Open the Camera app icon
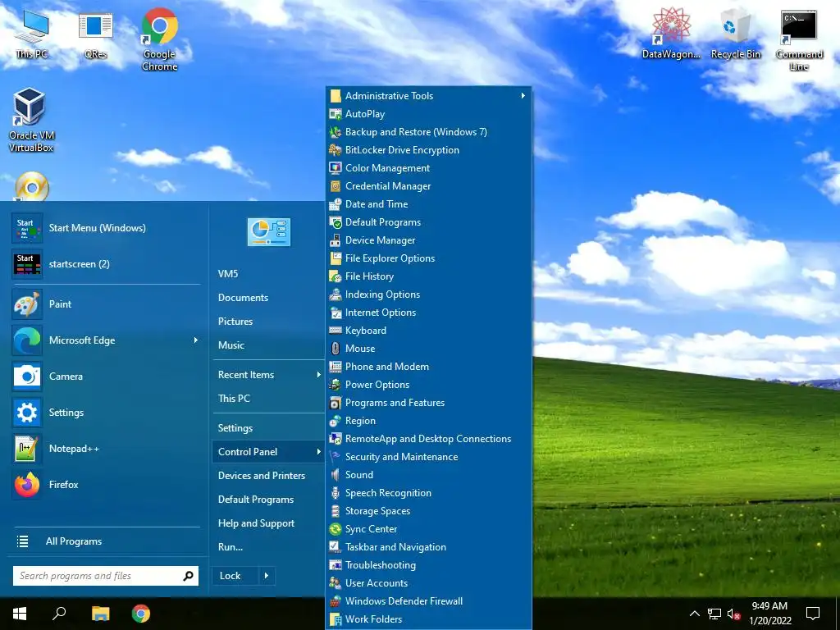Screen dimensions: 840x630 click(27, 376)
